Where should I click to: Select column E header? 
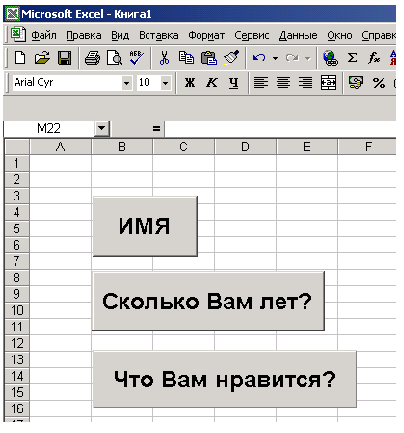pyautogui.click(x=307, y=147)
